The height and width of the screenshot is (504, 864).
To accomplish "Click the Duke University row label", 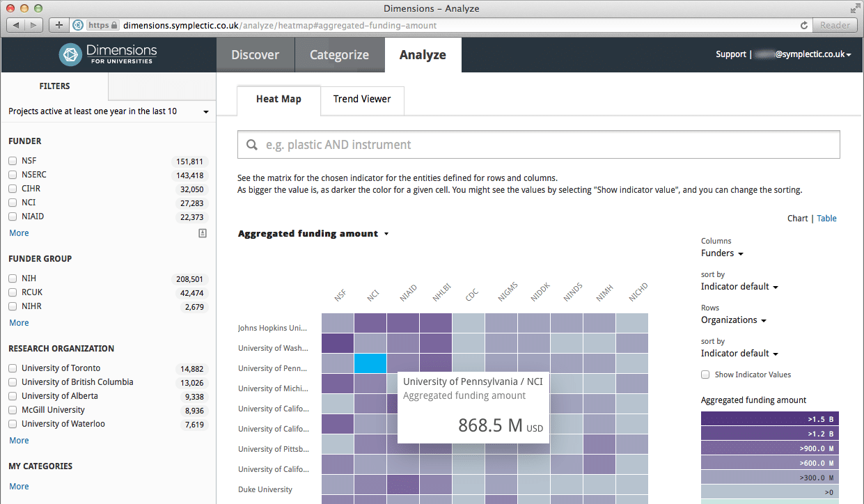I will click(265, 489).
